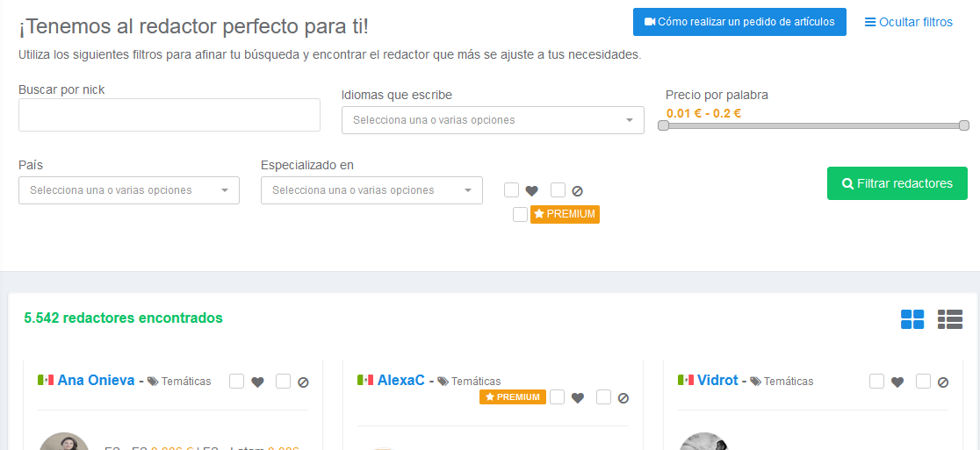980x450 pixels.
Task: Open the País dropdown
Action: [x=129, y=190]
